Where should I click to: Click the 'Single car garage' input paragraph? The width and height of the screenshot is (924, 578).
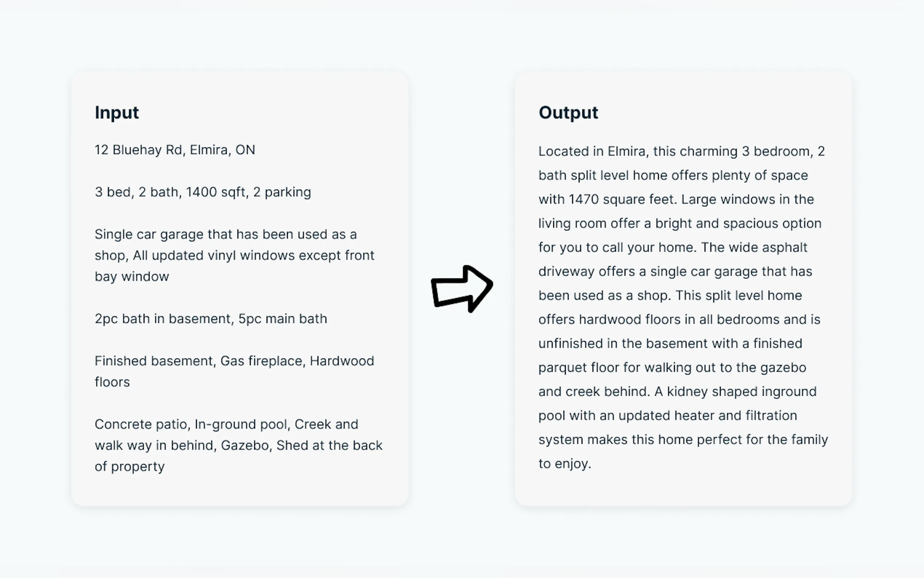coord(234,255)
